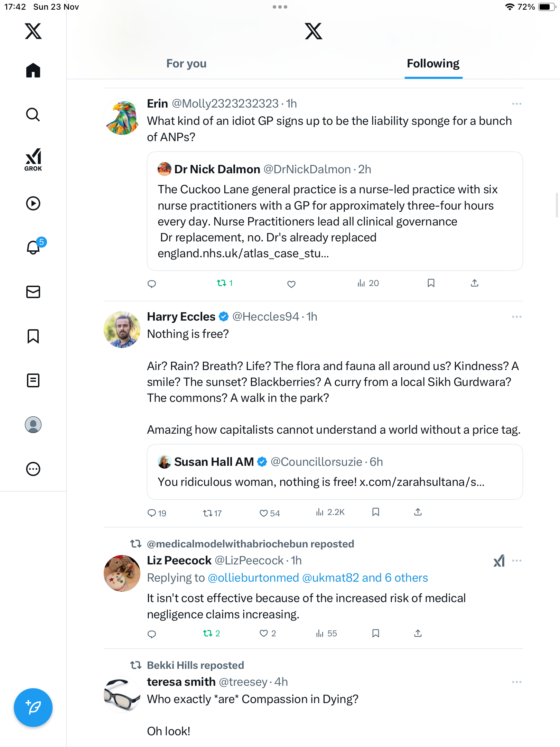
Task: Switch to the For you tab
Action: [186, 64]
